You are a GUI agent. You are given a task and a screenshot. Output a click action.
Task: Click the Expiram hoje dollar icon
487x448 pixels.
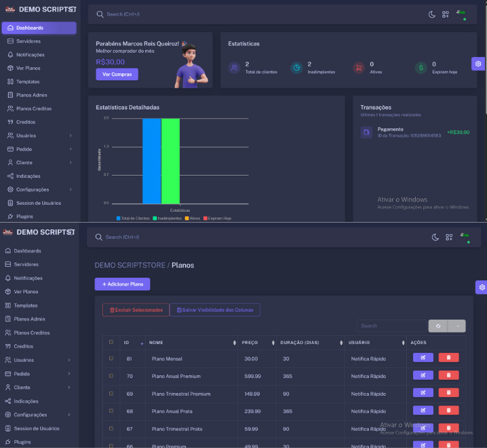(421, 68)
